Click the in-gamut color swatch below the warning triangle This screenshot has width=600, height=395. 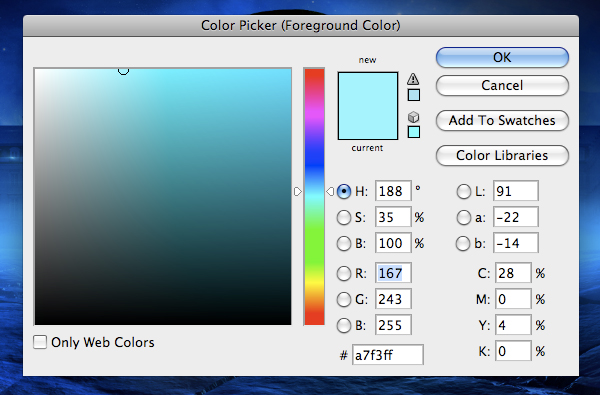tap(414, 95)
